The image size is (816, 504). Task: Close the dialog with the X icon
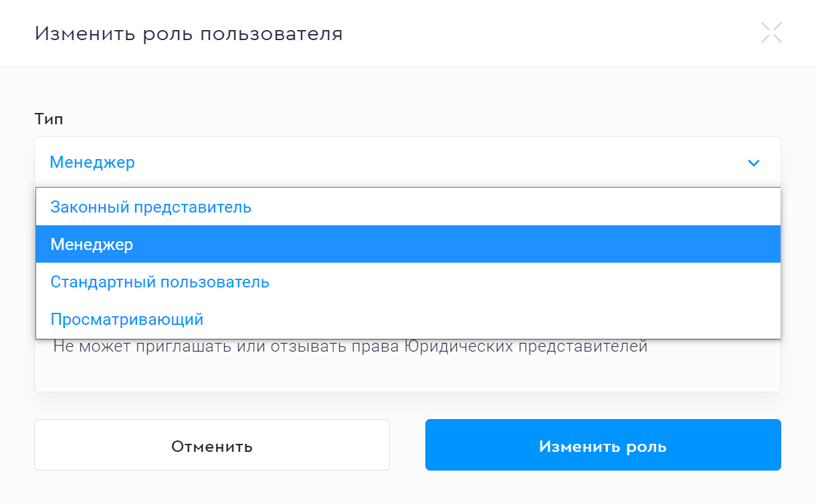tap(771, 33)
